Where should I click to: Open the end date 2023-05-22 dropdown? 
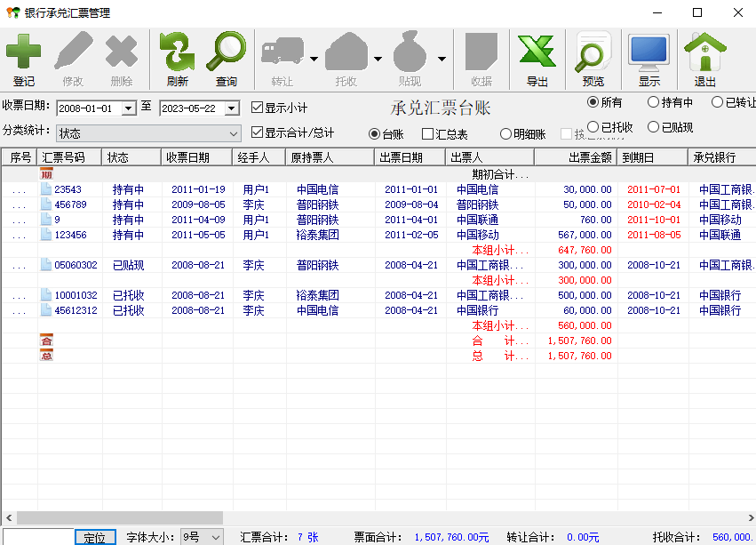(232, 108)
